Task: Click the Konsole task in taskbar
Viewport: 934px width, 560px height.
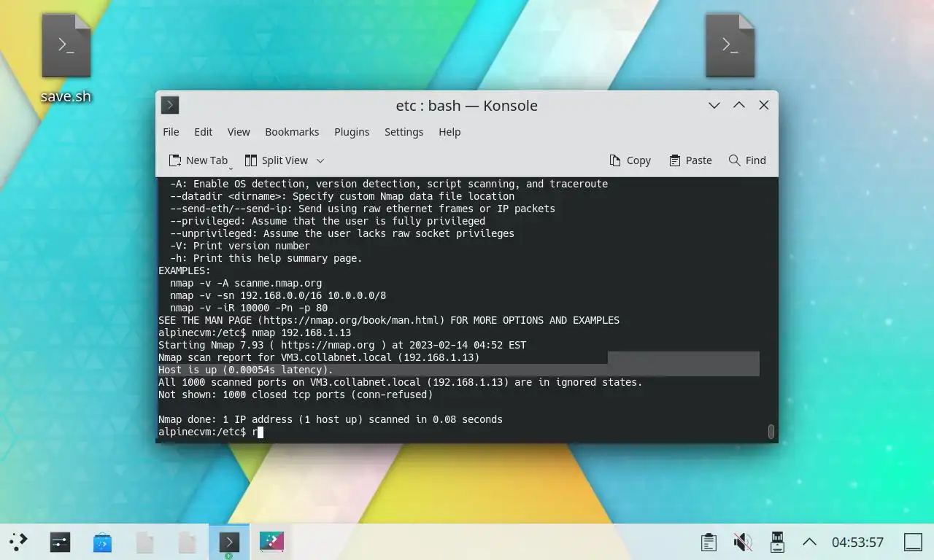Action: click(x=229, y=542)
